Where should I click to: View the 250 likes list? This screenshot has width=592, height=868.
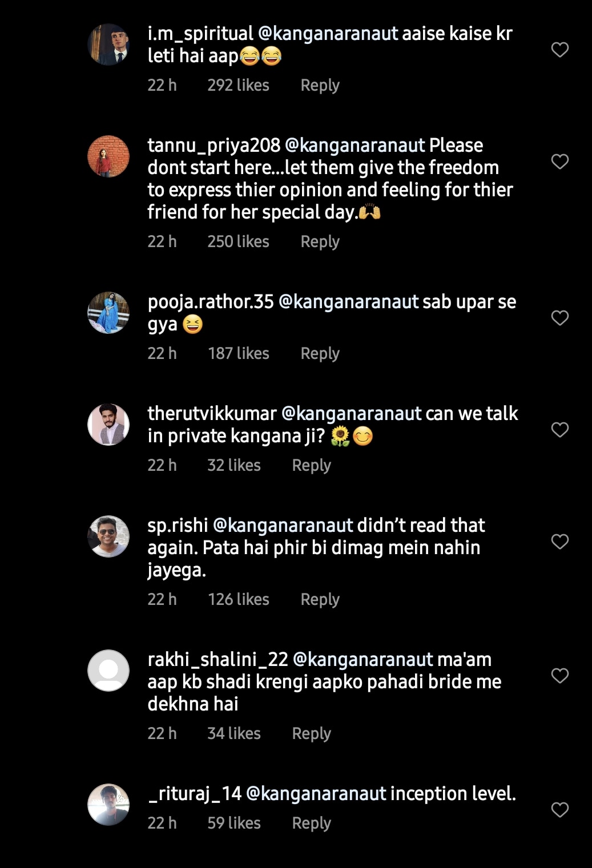click(238, 242)
